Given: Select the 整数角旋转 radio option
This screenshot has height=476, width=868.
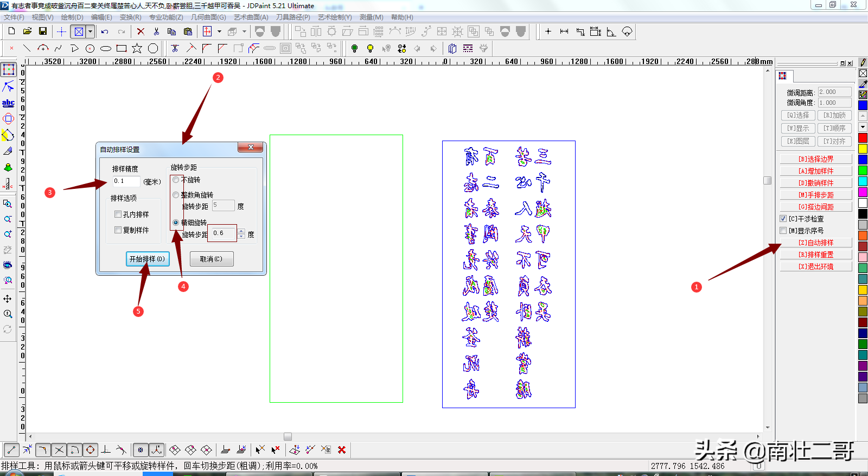Looking at the screenshot, I should 176,195.
